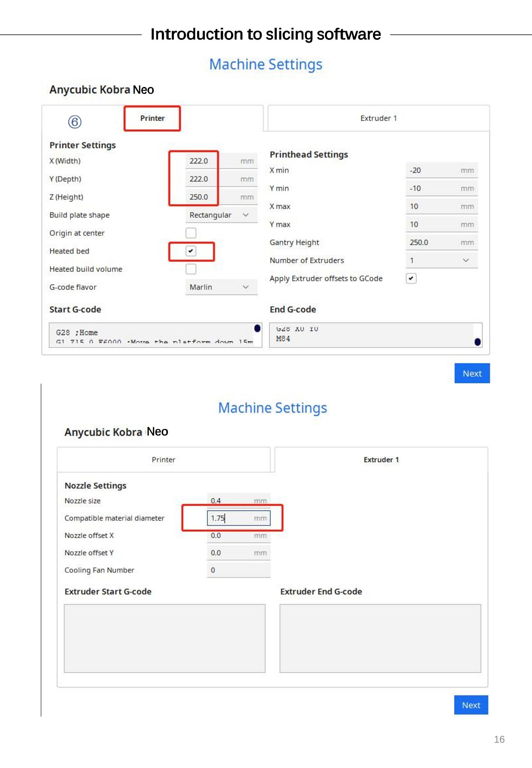Open Number of Extruders dropdown
This screenshot has height=768, width=532.
(x=442, y=260)
